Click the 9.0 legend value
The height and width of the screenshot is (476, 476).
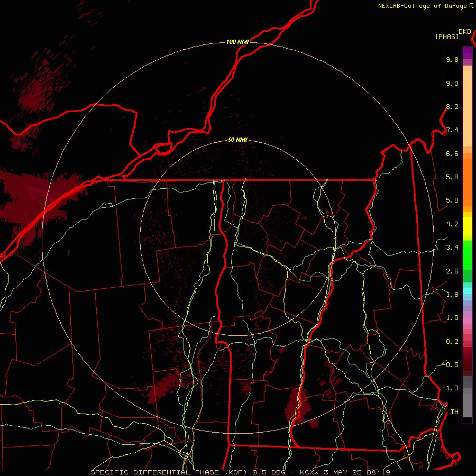[x=452, y=83]
